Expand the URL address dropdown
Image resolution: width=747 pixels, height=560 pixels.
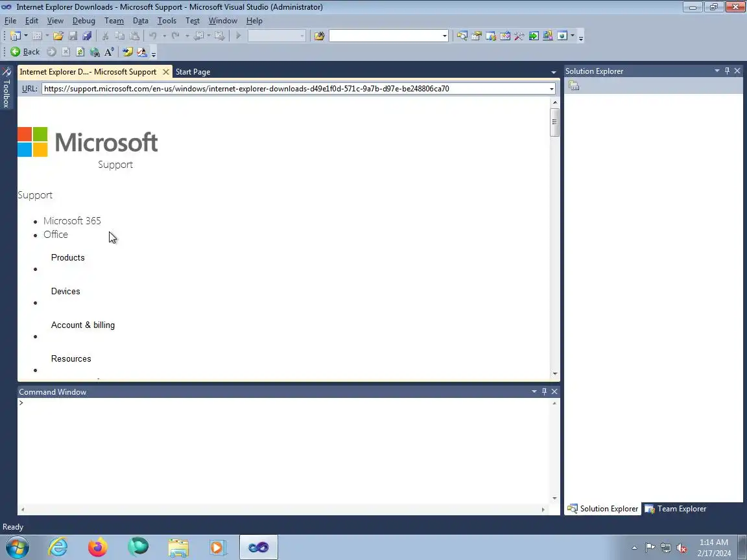click(552, 89)
